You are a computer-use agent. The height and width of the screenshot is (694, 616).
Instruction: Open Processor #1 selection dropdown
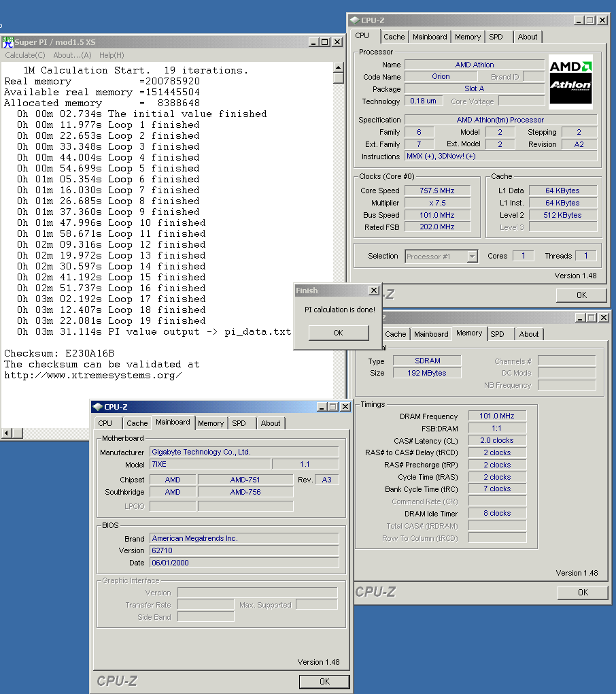(x=473, y=257)
